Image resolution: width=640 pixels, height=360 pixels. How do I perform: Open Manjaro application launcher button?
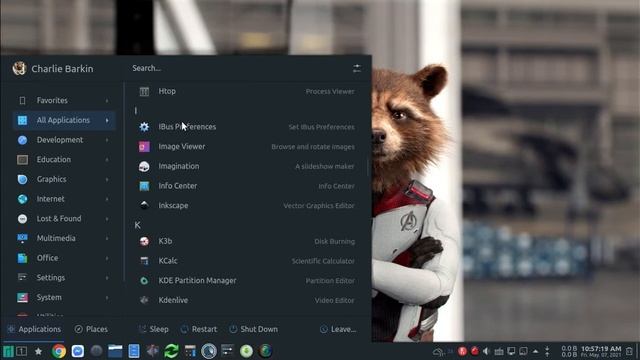[x=8, y=351]
